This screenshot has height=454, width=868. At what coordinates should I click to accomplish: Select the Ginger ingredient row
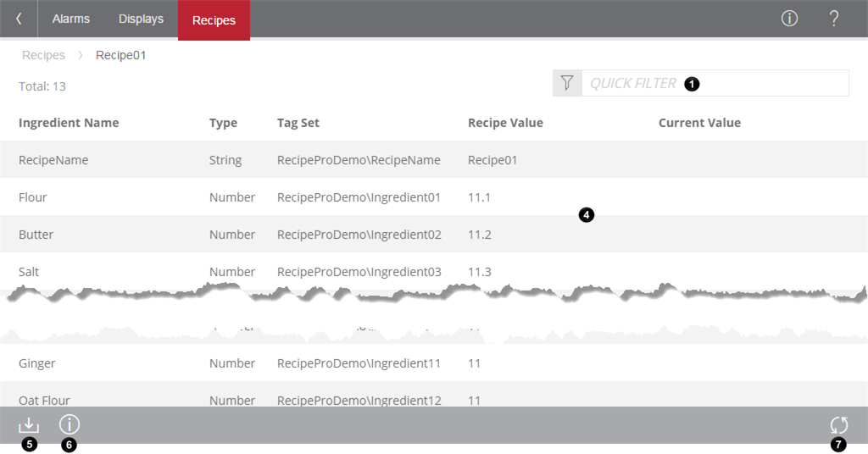click(37, 363)
